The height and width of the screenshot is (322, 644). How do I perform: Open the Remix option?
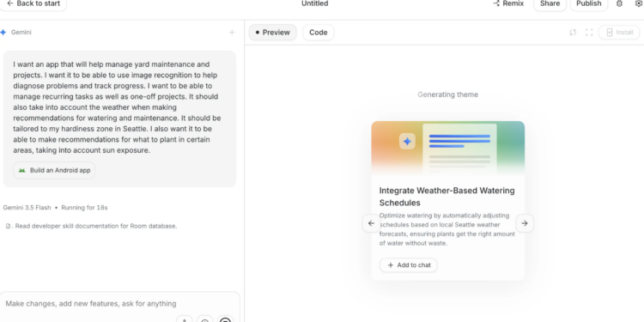tap(508, 3)
